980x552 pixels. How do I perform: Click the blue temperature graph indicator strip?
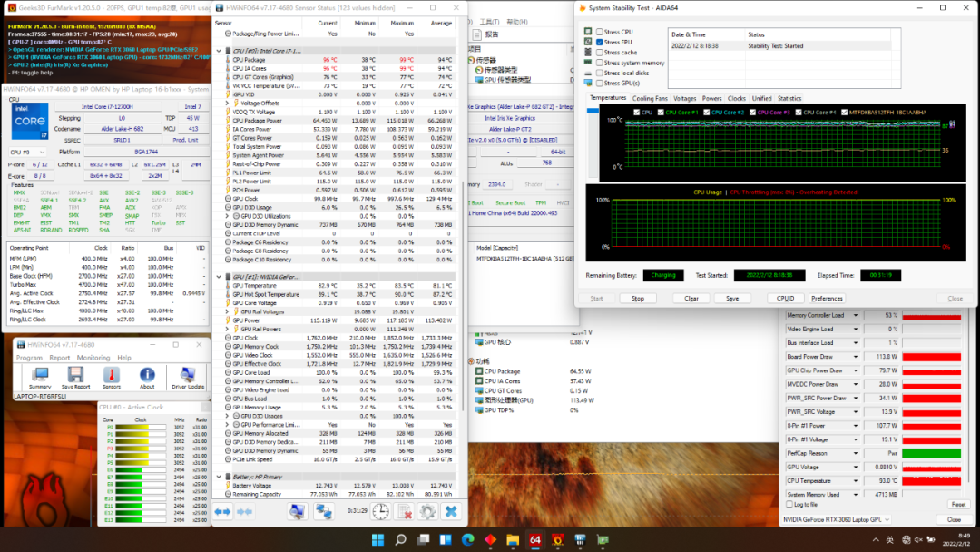pos(593,112)
